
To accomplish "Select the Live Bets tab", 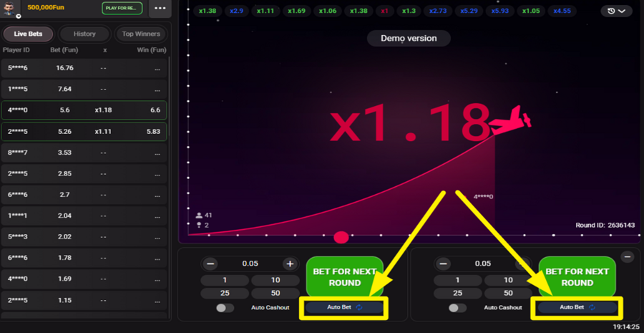I will pos(27,34).
